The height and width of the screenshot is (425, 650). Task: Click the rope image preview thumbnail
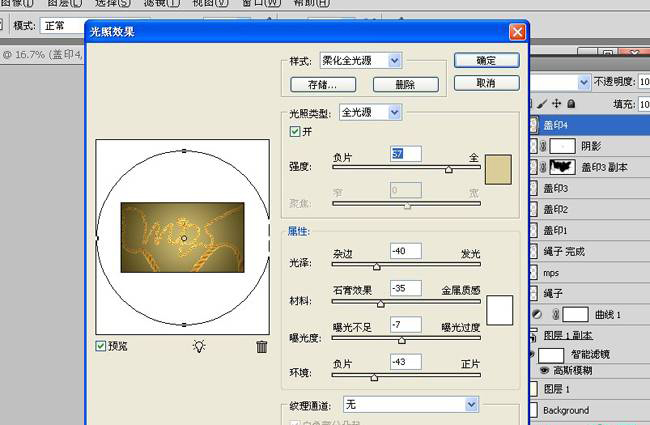click(182, 237)
